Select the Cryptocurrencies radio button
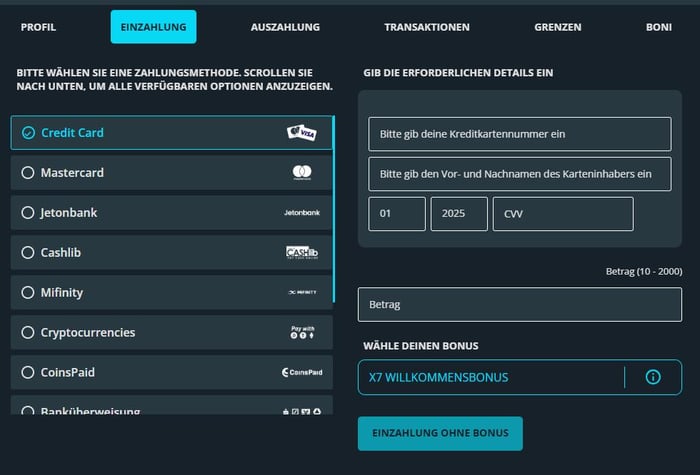Screen dimensions: 700x475 (28, 333)
